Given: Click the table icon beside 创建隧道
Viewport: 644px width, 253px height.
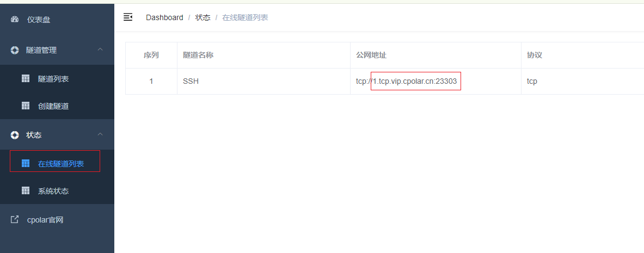Looking at the screenshot, I should click(x=26, y=106).
